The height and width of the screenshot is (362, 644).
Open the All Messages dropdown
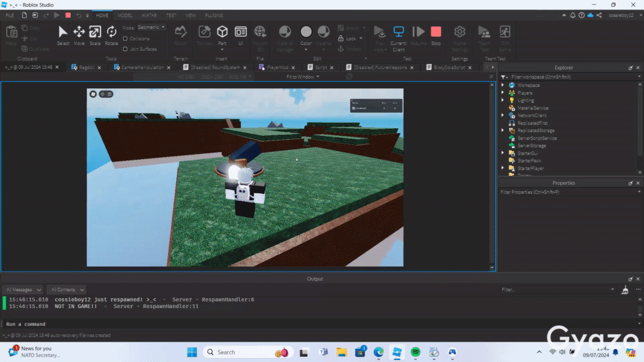23,290
